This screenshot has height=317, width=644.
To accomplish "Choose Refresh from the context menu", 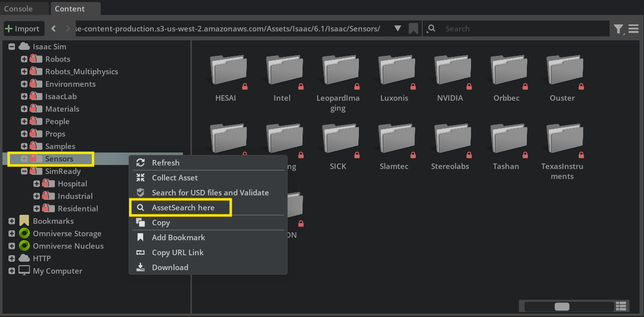I will click(208, 162).
